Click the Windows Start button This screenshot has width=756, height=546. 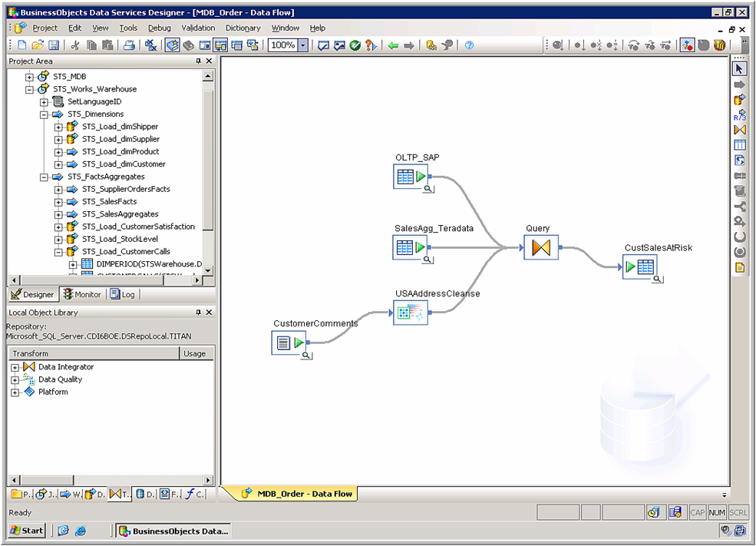pyautogui.click(x=27, y=531)
